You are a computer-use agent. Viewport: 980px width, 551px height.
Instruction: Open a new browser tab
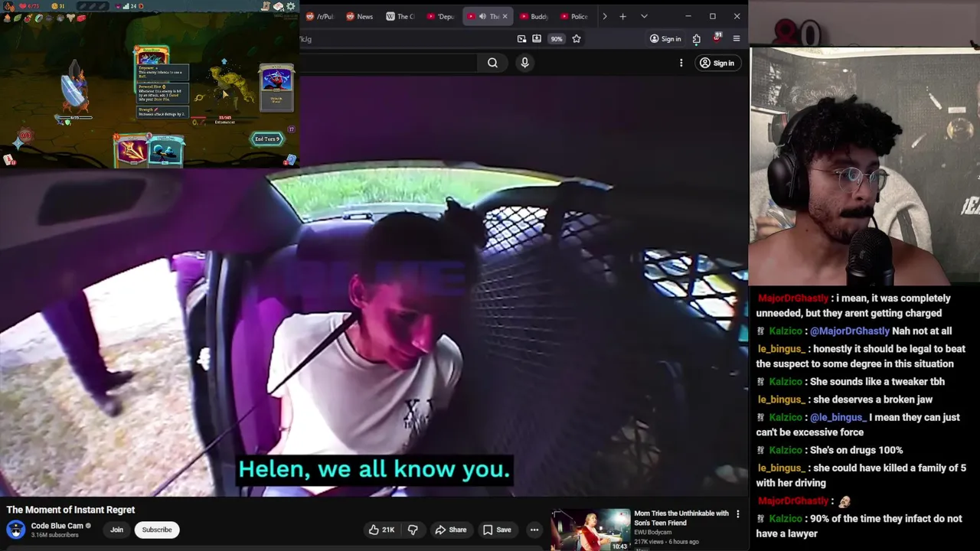click(x=622, y=16)
